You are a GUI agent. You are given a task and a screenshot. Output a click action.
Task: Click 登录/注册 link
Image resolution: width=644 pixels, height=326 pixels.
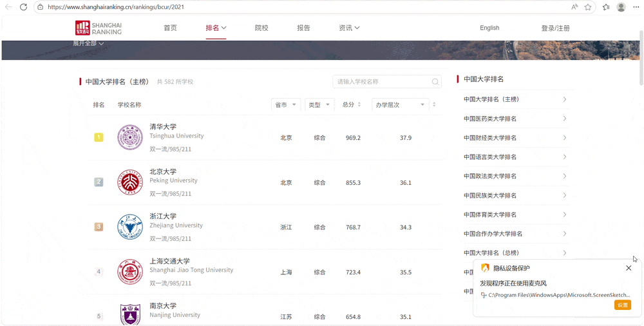555,28
